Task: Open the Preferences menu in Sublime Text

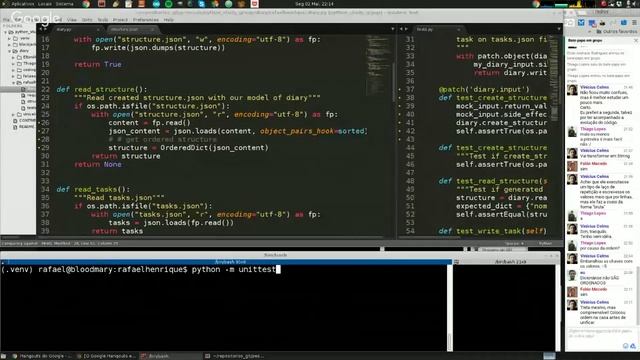Action: pyautogui.click(x=146, y=20)
